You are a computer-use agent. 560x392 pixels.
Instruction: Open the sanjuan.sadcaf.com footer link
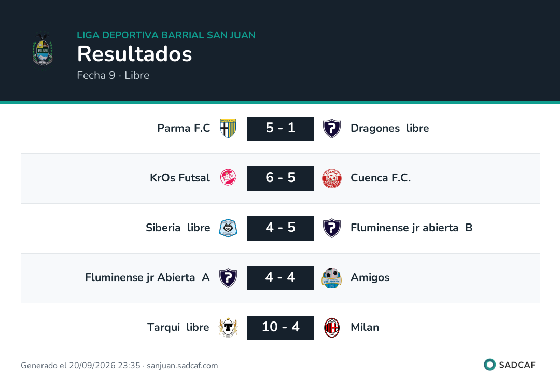182,365
